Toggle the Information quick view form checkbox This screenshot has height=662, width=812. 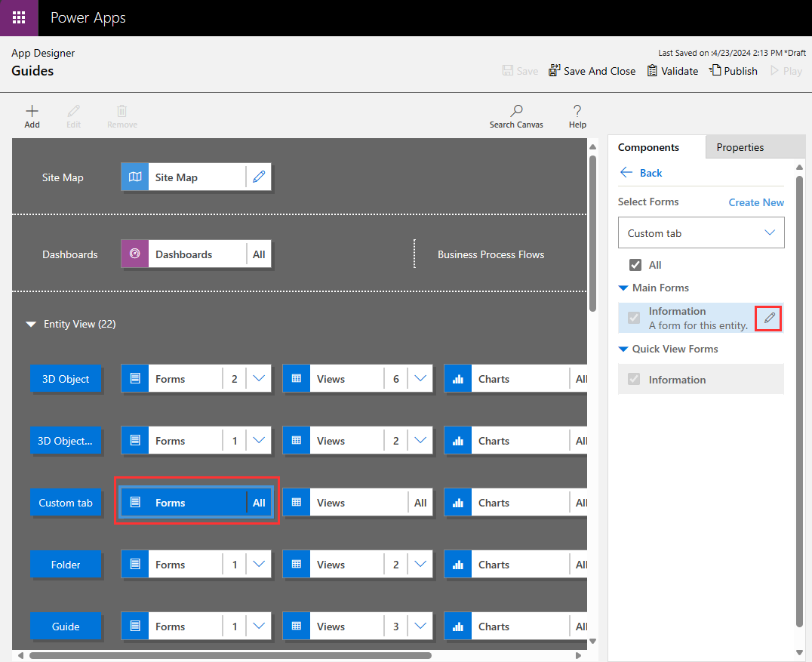coord(634,379)
